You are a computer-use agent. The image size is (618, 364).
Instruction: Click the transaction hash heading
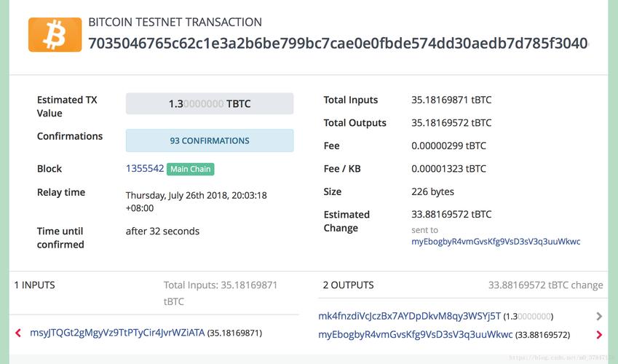tap(338, 43)
